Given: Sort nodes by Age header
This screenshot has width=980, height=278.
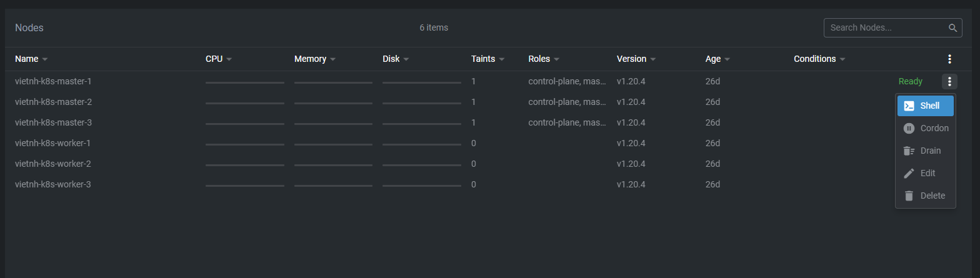Looking at the screenshot, I should pyautogui.click(x=713, y=59).
